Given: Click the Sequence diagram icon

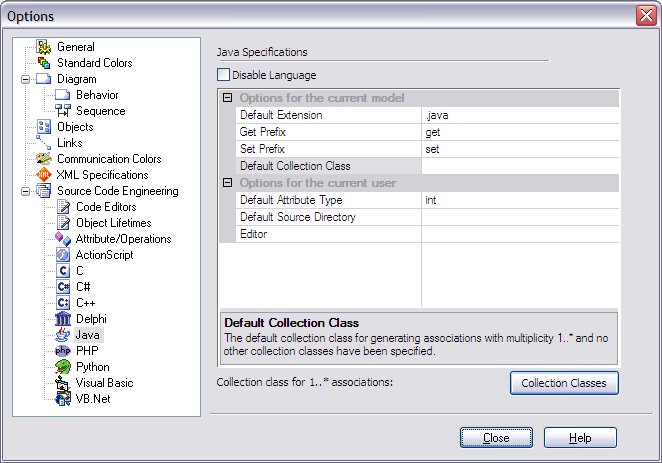Looking at the screenshot, I should click(x=62, y=111).
